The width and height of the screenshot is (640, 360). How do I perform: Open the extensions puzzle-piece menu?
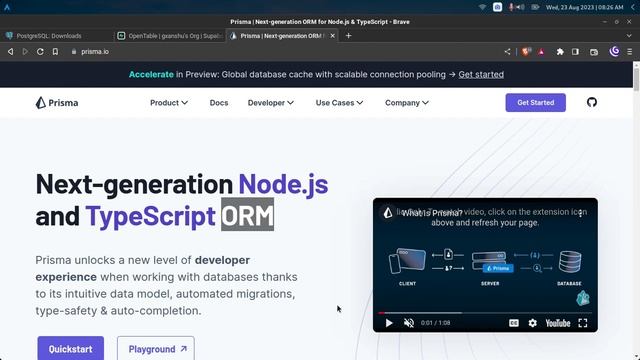pos(560,52)
